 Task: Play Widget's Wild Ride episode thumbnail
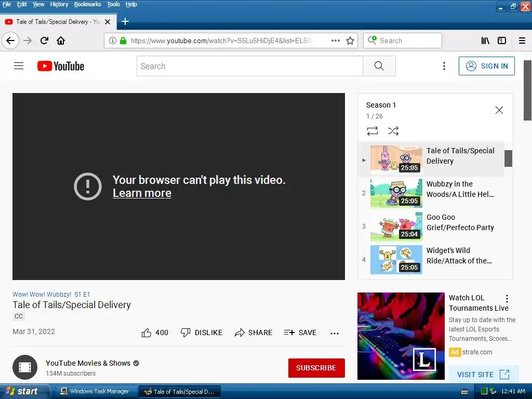point(396,260)
